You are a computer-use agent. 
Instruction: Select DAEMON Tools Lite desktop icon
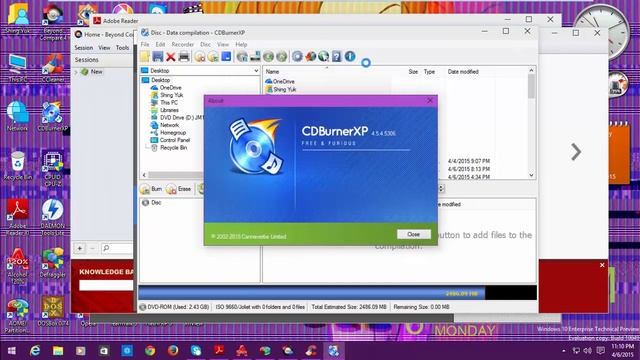[x=53, y=217]
